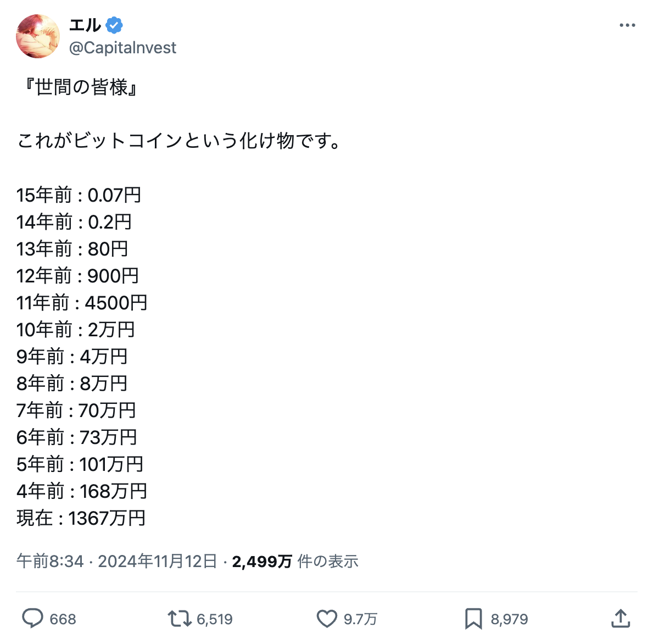Click the repost count 6,519
648x644 pixels.
tap(214, 619)
